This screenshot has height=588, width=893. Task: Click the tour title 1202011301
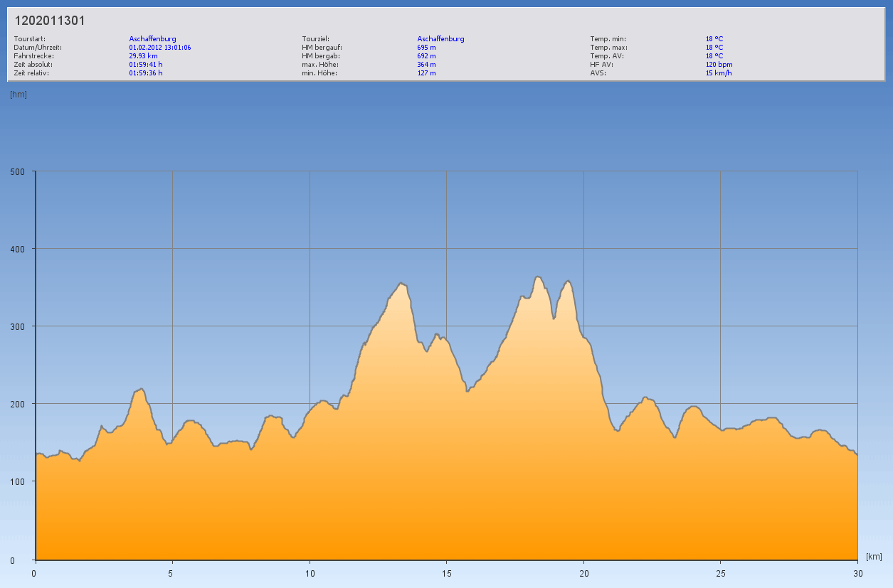pyautogui.click(x=50, y=21)
